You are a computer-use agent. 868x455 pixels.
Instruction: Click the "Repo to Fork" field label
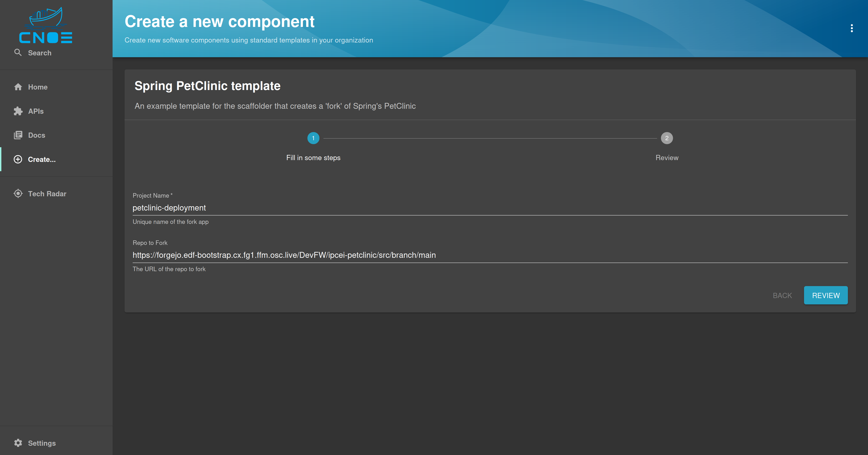click(150, 243)
